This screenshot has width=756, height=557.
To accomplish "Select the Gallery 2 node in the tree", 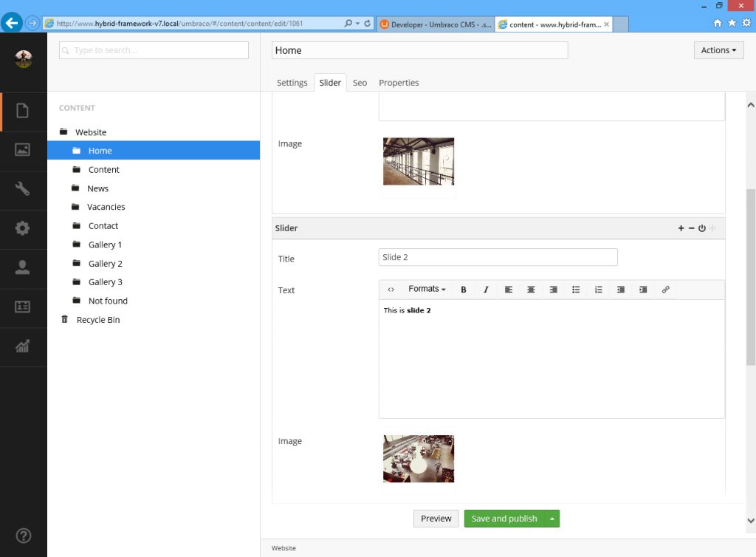I will 105,264.
